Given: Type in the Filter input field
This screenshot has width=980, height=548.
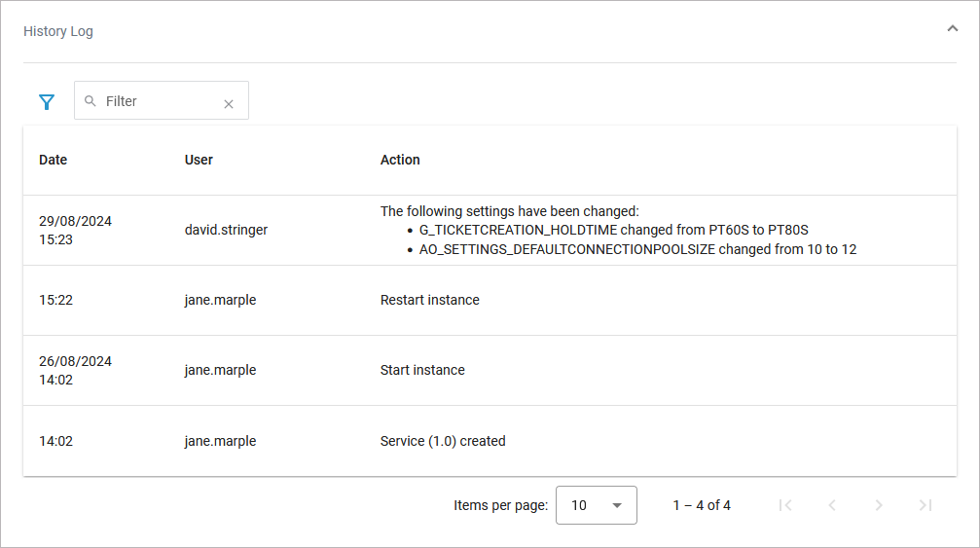Looking at the screenshot, I should tap(161, 101).
